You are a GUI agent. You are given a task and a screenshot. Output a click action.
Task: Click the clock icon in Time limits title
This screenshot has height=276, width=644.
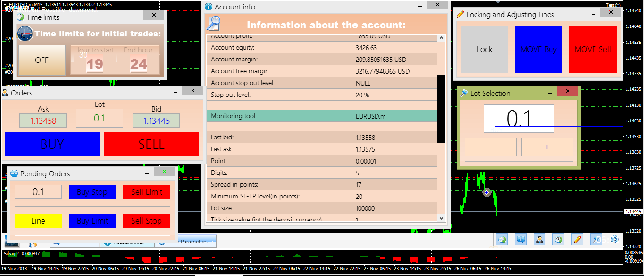coord(20,17)
